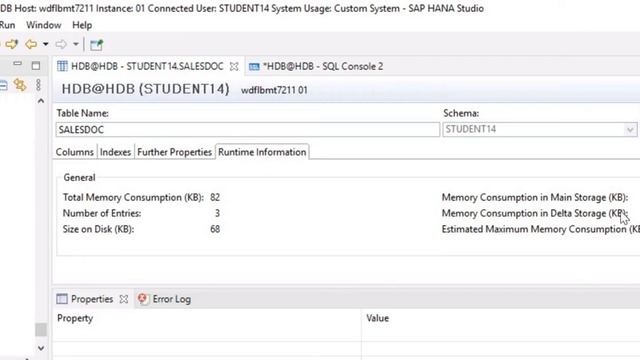Switch to the SQL Console 2 tab
Screen dimensions: 640x360
[x=323, y=66]
